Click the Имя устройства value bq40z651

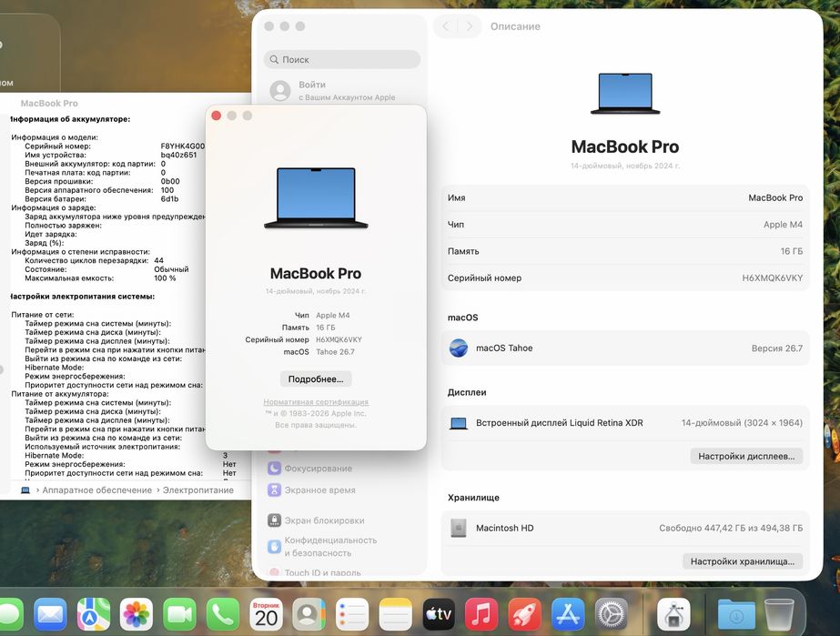click(x=178, y=155)
